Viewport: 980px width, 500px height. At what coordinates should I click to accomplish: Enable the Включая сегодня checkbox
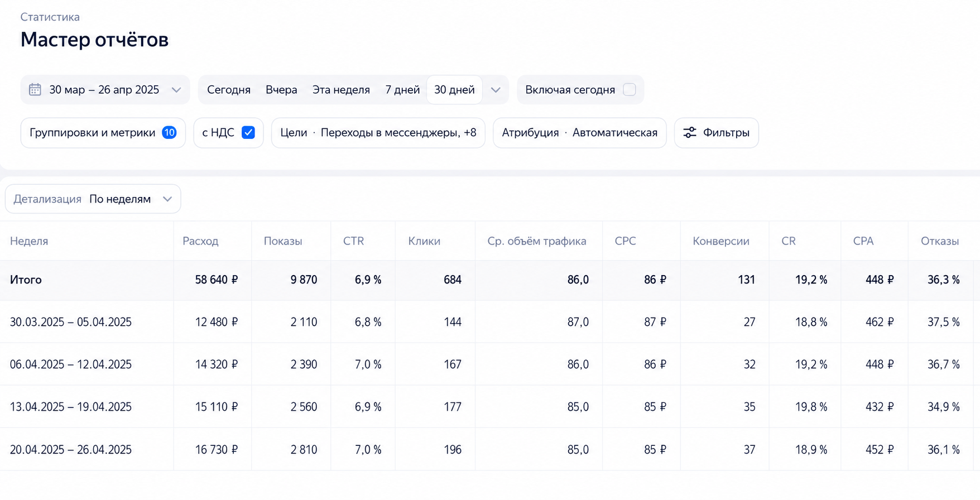click(x=630, y=90)
